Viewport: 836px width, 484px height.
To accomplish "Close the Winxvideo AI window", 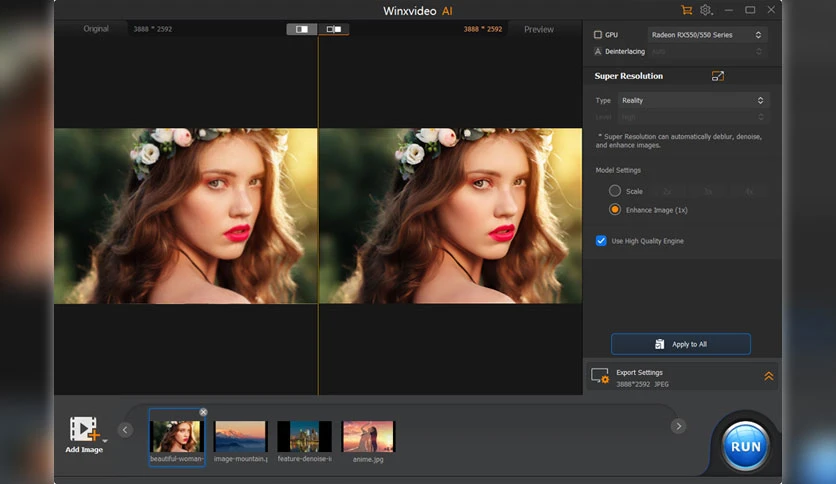I will [x=771, y=10].
